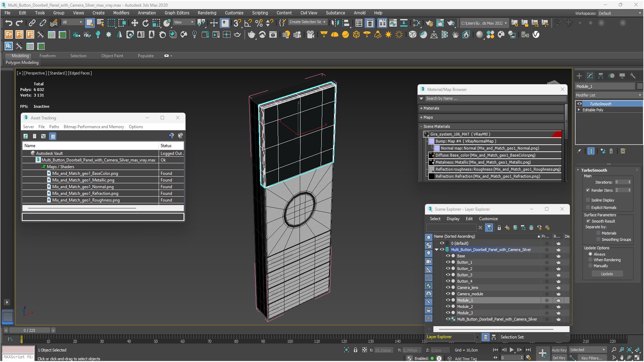Click the TurboSmooth Update button
The image size is (644, 362).
point(607,274)
